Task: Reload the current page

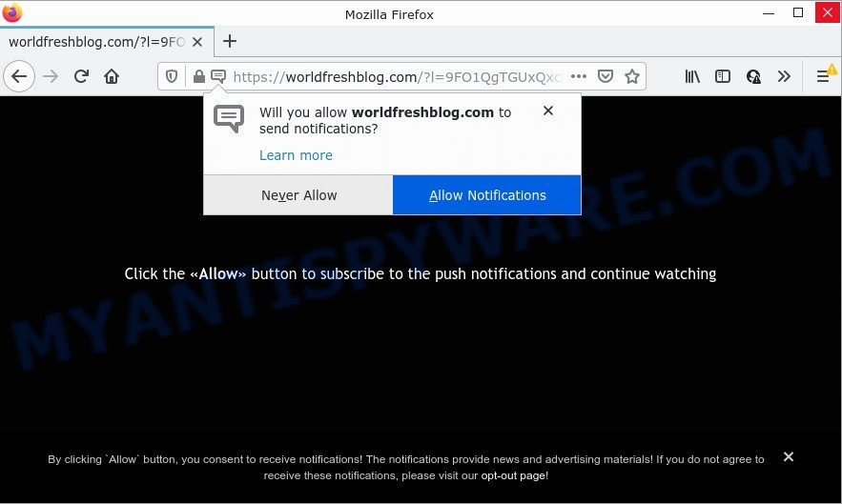Action: click(81, 77)
